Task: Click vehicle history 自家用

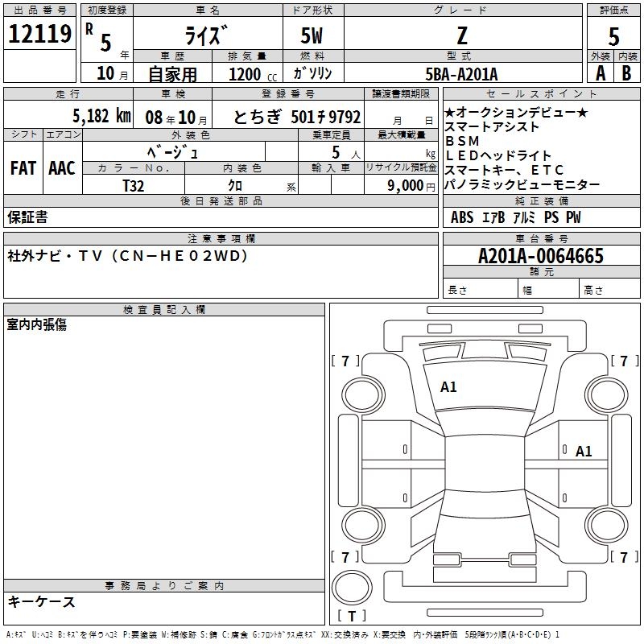Action: coord(172,74)
